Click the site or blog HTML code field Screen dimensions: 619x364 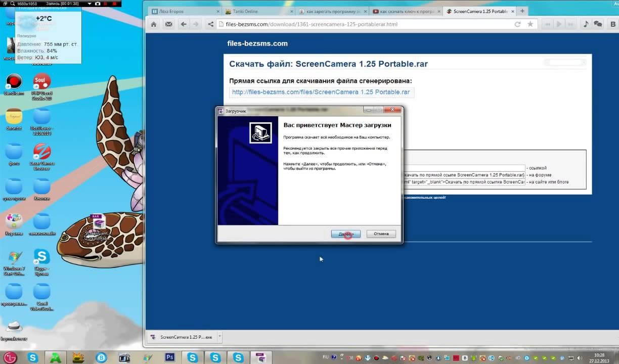point(464,182)
